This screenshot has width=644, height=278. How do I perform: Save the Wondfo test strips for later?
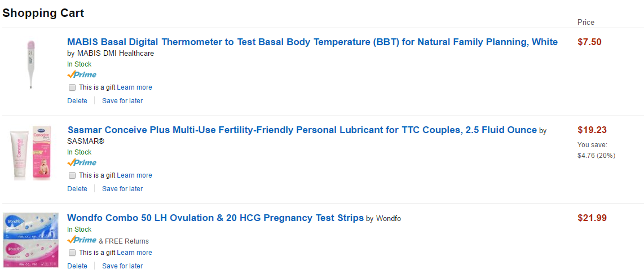[122, 266]
